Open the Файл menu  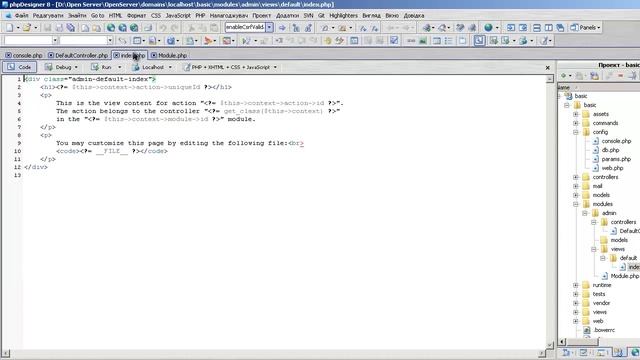coord(21,16)
